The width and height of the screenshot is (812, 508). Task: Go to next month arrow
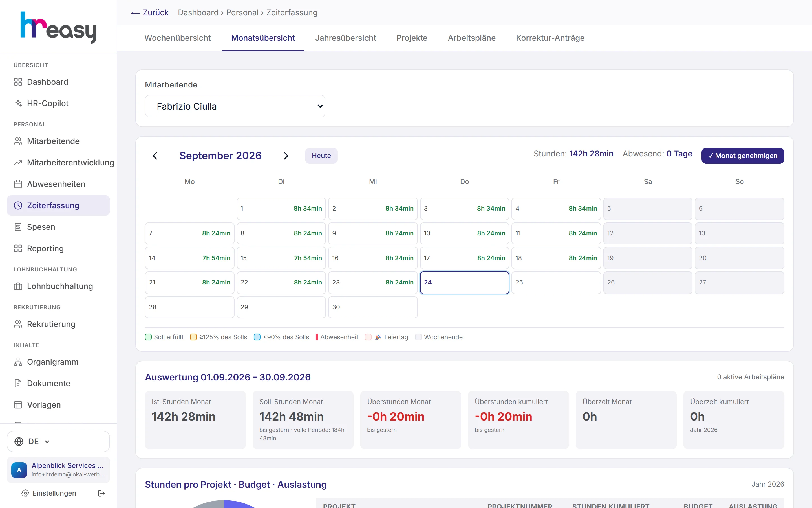286,156
